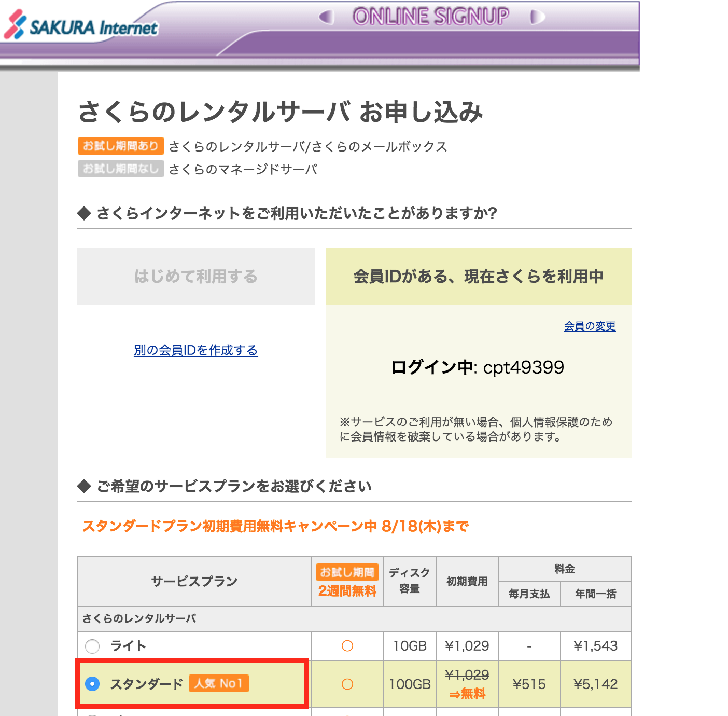Click the 毎月支払 column header

click(x=529, y=594)
